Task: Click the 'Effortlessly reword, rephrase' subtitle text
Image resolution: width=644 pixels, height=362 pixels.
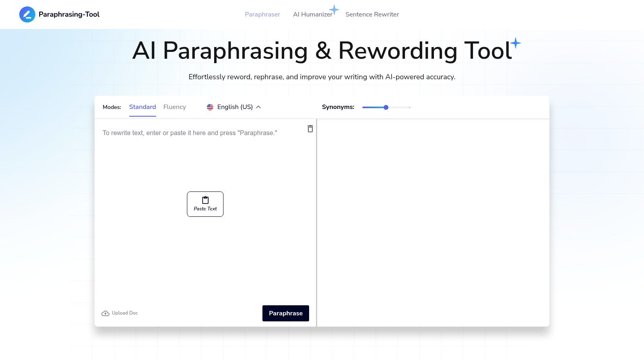Action: coord(322,77)
